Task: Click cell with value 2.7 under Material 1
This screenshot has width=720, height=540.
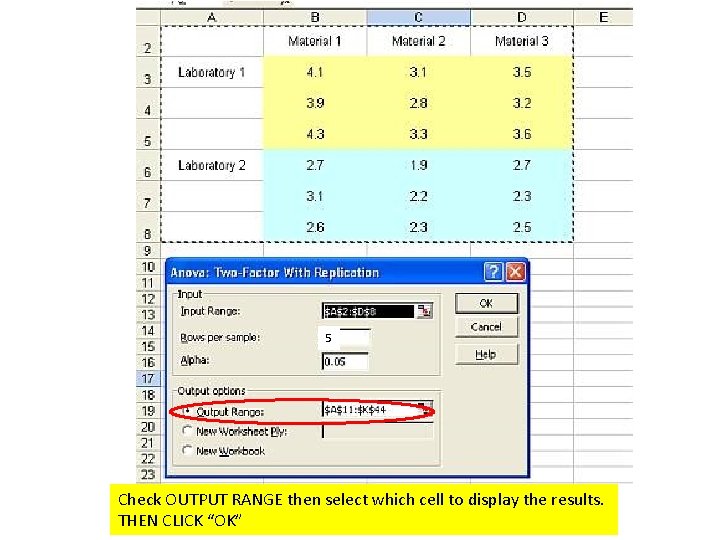Action: coord(315,165)
